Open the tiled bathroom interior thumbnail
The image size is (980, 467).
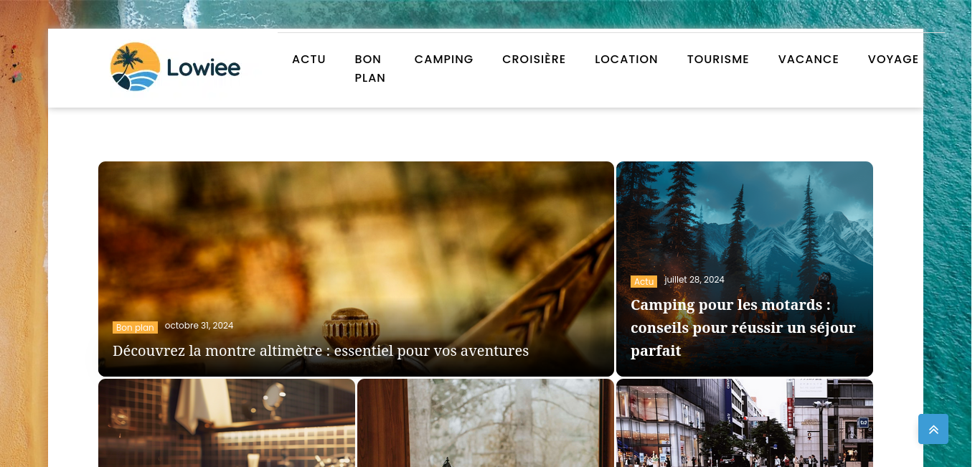[x=227, y=423]
